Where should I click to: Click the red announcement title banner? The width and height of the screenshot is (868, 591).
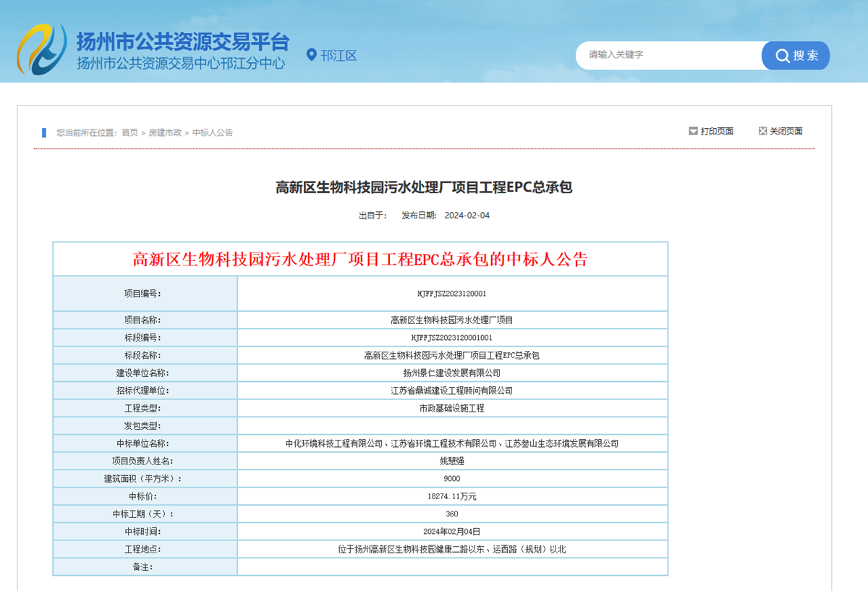[x=360, y=258]
